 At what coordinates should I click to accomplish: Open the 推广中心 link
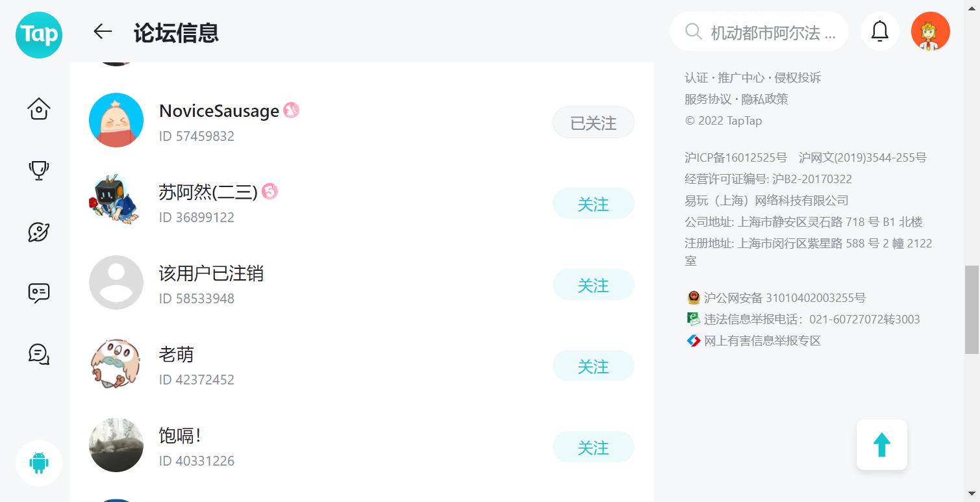click(x=741, y=78)
